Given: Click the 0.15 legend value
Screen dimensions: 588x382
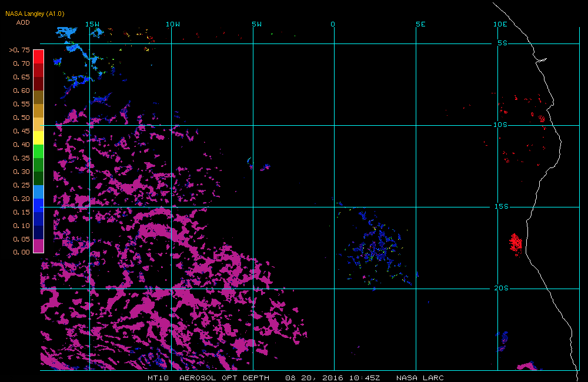Looking at the screenshot, I should (x=21, y=212).
